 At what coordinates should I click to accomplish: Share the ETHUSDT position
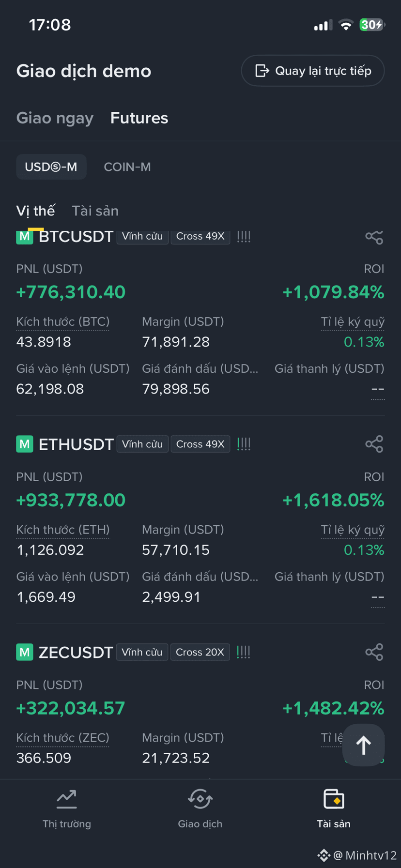point(374,444)
